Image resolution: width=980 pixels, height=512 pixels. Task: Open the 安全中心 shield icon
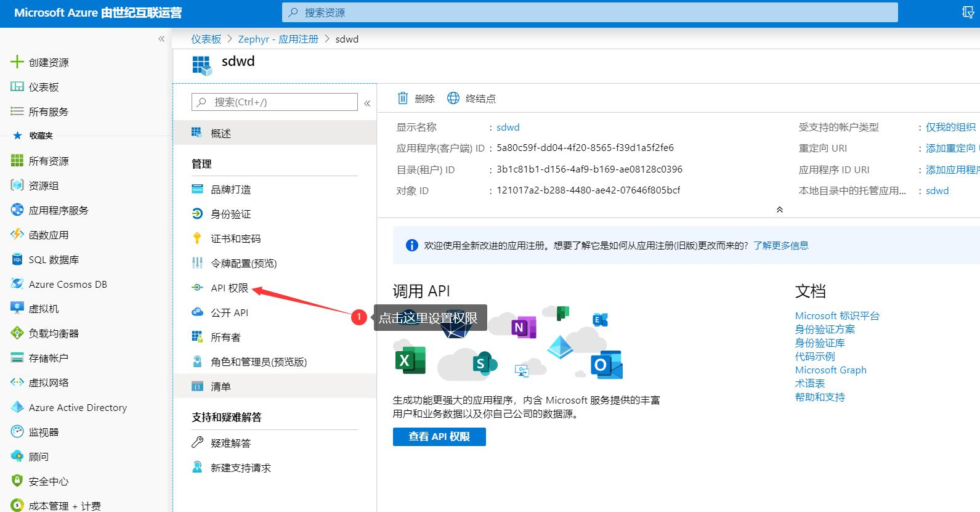[x=17, y=481]
